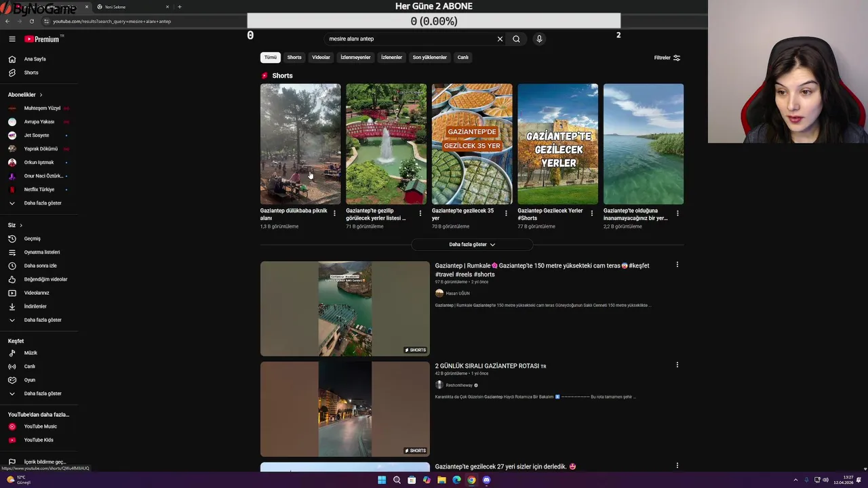Select the Tümü filter chip
The width and height of the screenshot is (868, 488).
(x=271, y=58)
